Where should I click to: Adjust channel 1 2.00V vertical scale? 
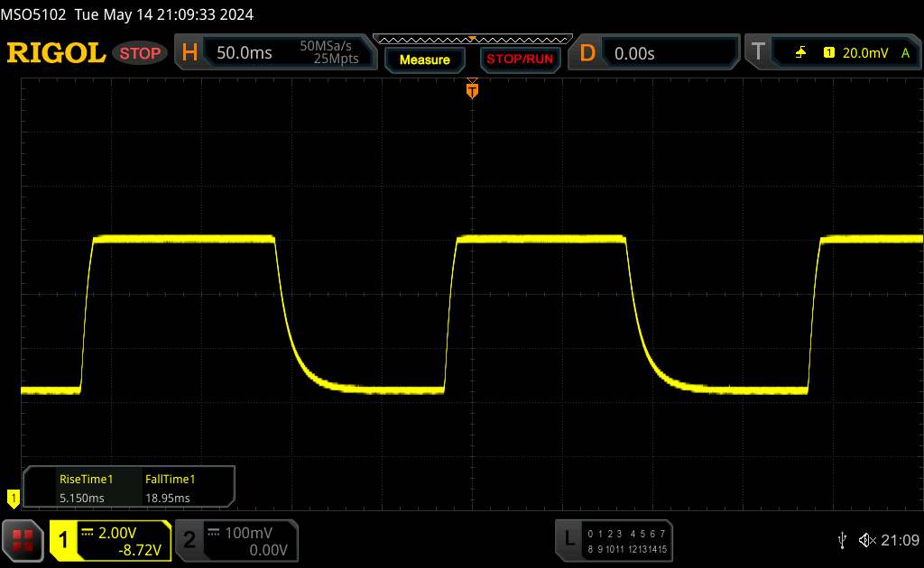116,533
